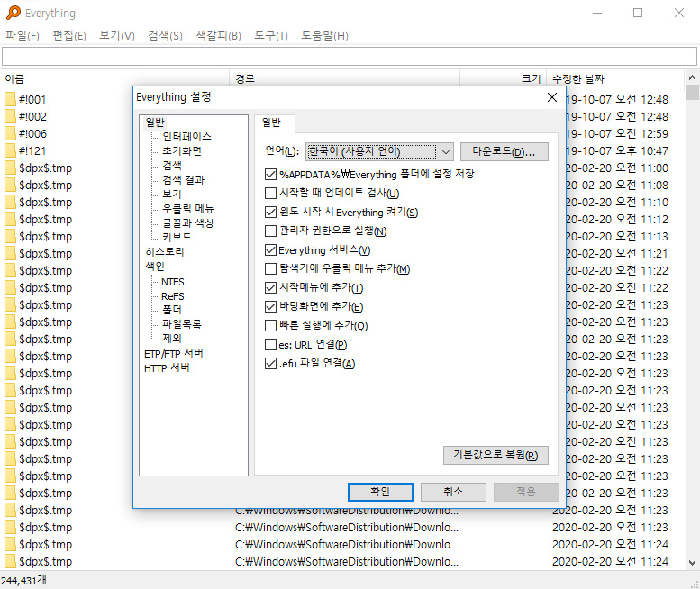Sort results by 수정한 날짜 column header
The image size is (700, 589).
click(x=614, y=79)
